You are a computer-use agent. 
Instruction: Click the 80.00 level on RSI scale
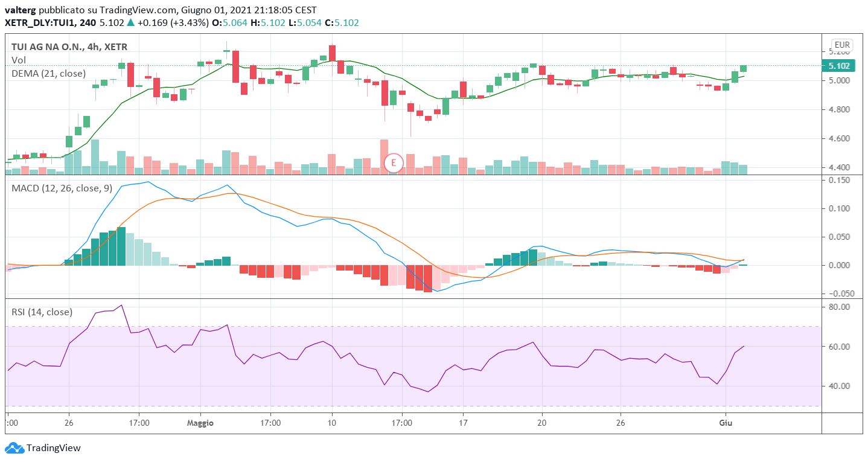point(840,307)
